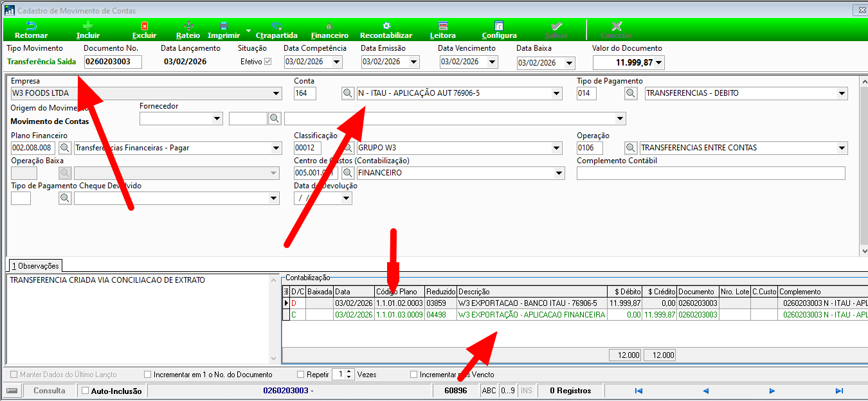Enable the Auto-Inclusão checkbox
The width and height of the screenshot is (868, 401).
[86, 391]
